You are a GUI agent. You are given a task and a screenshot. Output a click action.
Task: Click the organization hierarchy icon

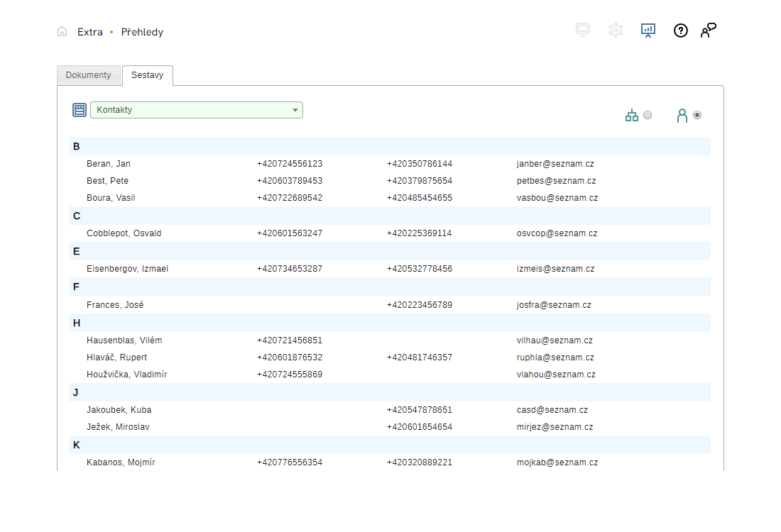(x=631, y=116)
